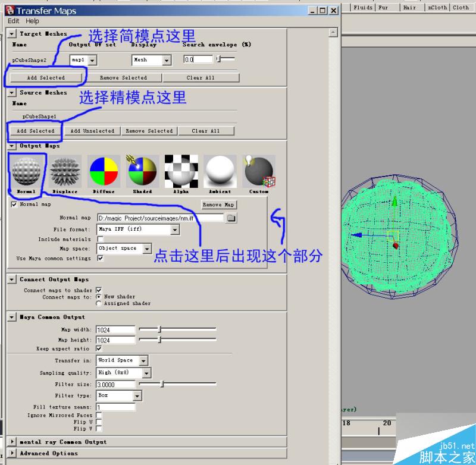Click Add Selected under Target Meshes
The height and width of the screenshot is (465, 476).
coord(45,77)
